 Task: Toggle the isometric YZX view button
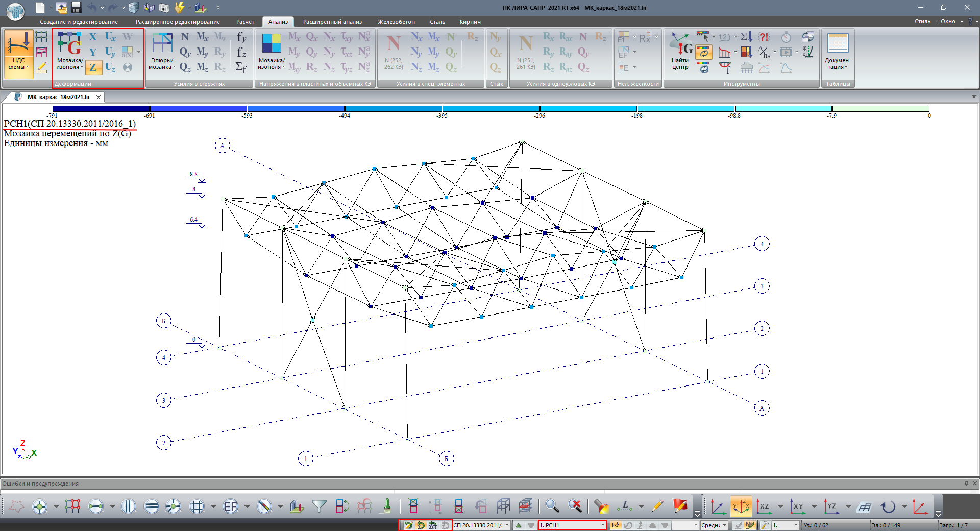[741, 506]
